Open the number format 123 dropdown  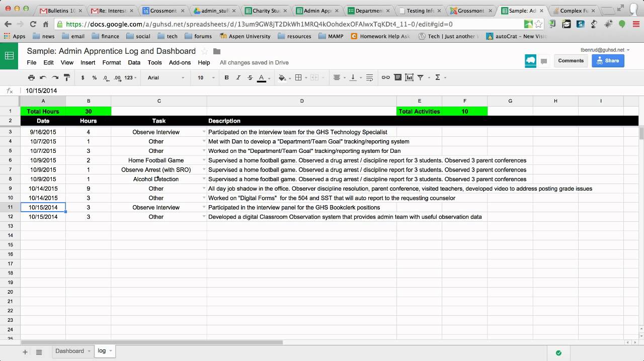[130, 77]
